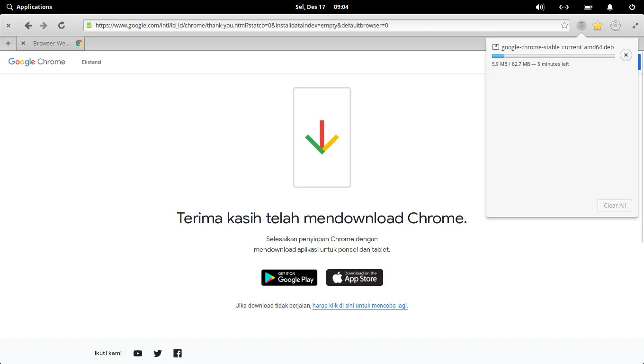Open the date and time indicator

point(322,7)
